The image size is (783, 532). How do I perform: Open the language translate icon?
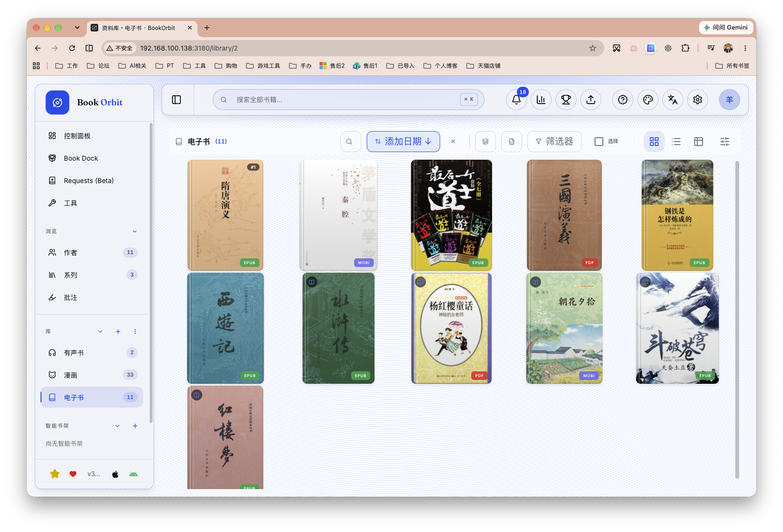pos(673,100)
